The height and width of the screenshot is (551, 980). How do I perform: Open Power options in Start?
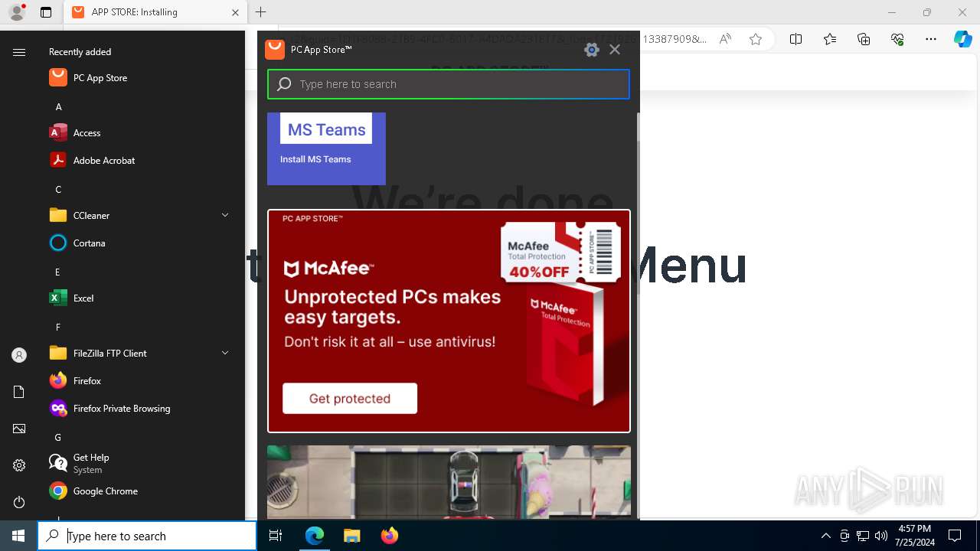point(19,502)
